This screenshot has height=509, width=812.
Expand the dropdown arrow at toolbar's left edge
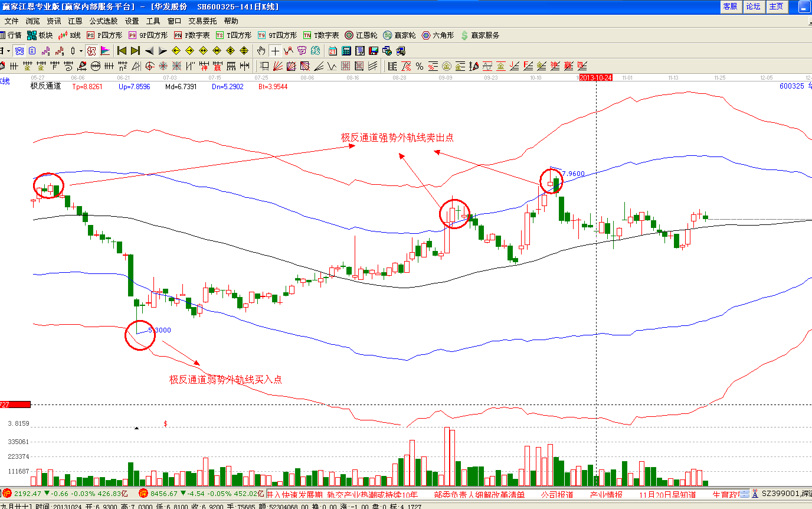point(8,51)
